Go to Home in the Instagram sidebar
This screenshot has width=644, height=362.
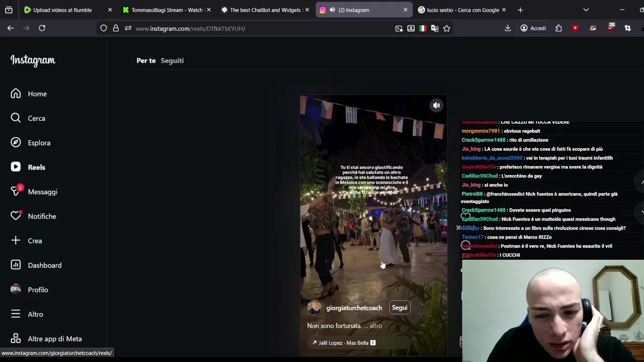tap(37, 94)
